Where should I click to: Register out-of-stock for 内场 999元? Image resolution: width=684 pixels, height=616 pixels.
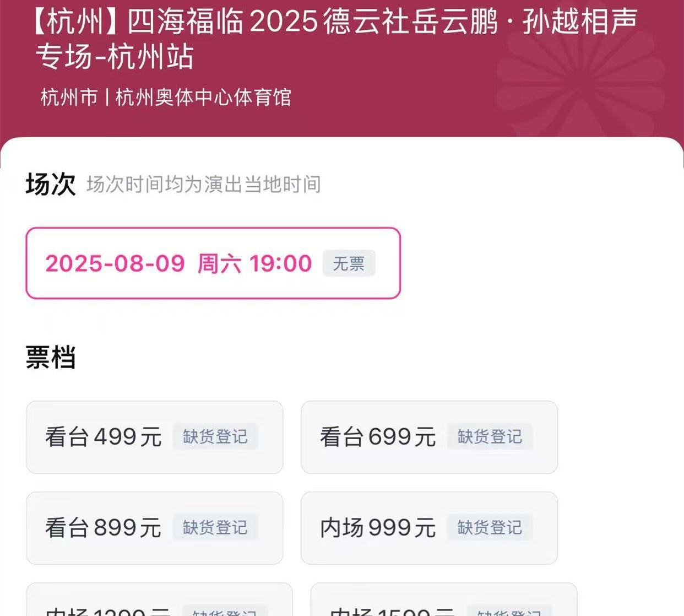[x=490, y=528]
